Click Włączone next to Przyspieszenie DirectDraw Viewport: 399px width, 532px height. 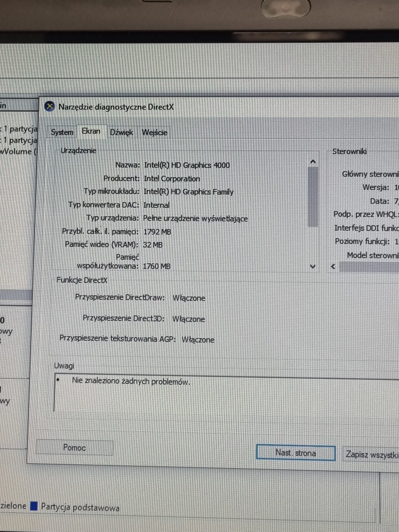189,298
